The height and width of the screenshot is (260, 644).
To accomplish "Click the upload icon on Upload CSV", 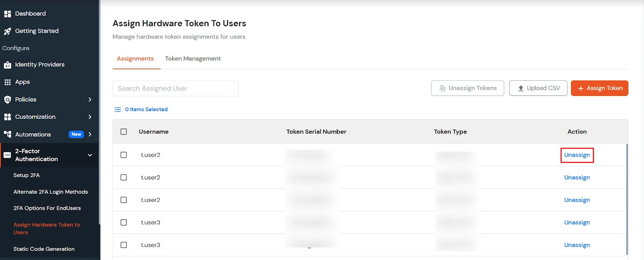I will pyautogui.click(x=521, y=88).
